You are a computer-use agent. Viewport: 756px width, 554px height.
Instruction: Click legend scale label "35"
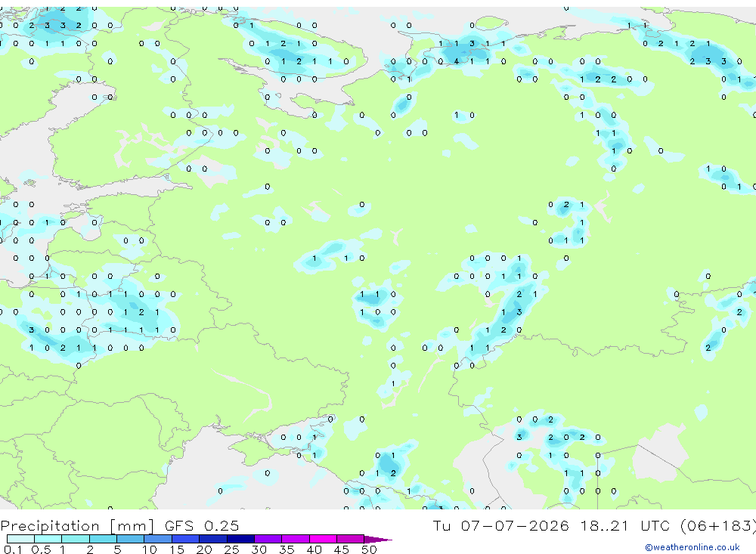[287, 549]
